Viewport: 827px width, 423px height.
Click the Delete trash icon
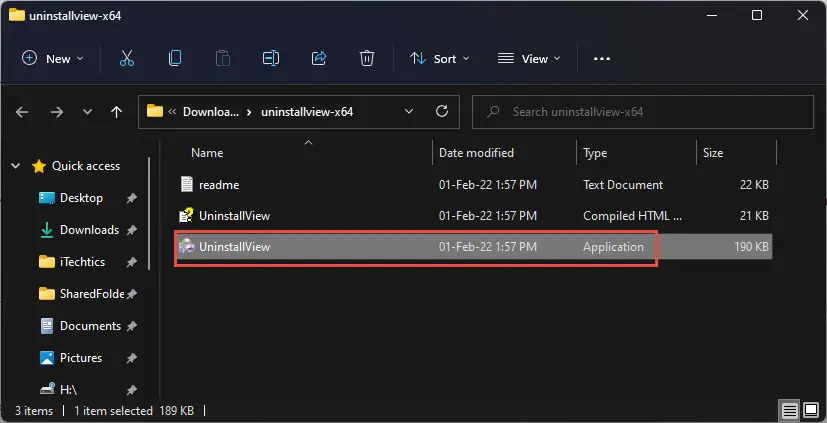pyautogui.click(x=367, y=59)
